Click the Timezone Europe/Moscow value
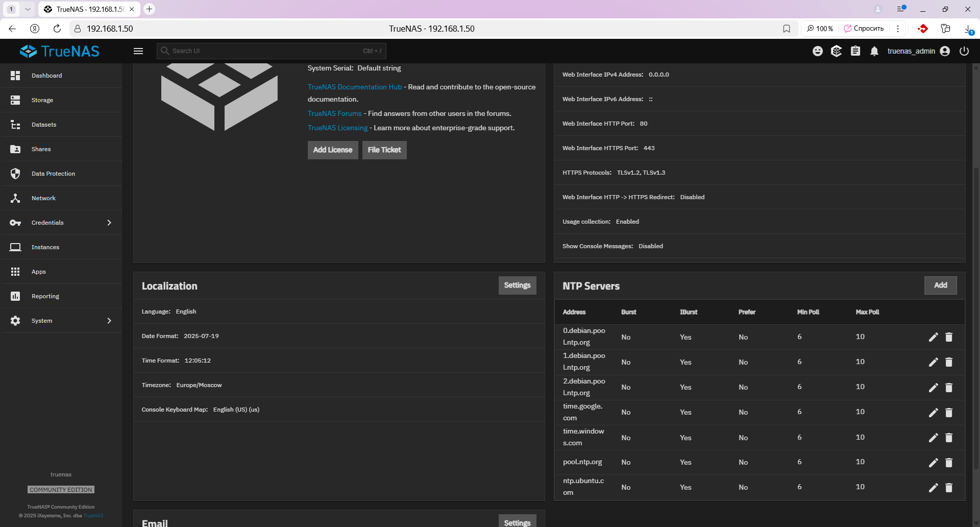The width and height of the screenshot is (980, 527). tap(199, 385)
